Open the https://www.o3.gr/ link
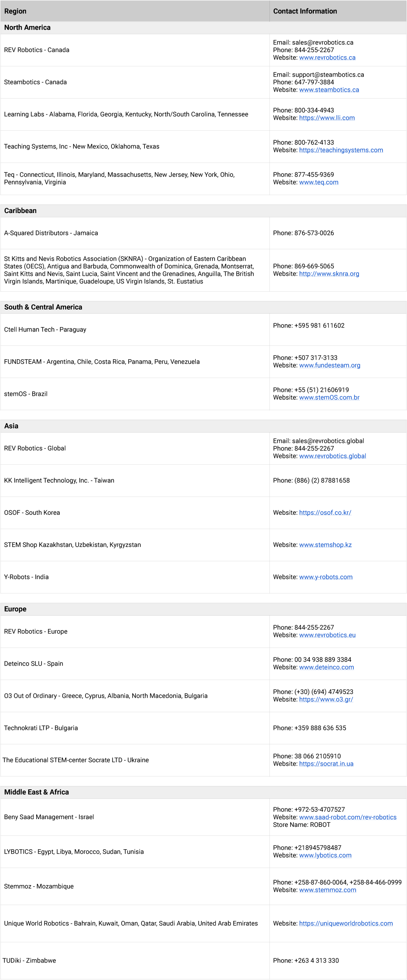 click(x=326, y=699)
